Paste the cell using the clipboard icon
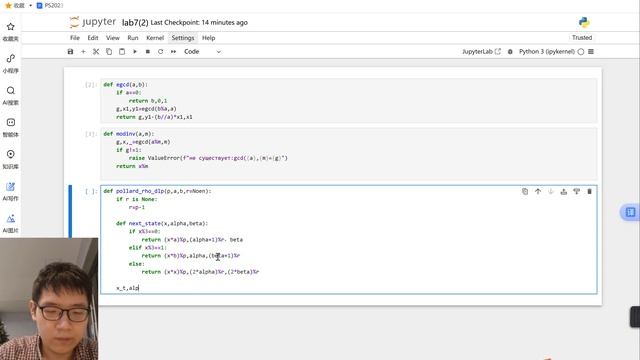Viewport: 640px width, 360px height. 122,51
